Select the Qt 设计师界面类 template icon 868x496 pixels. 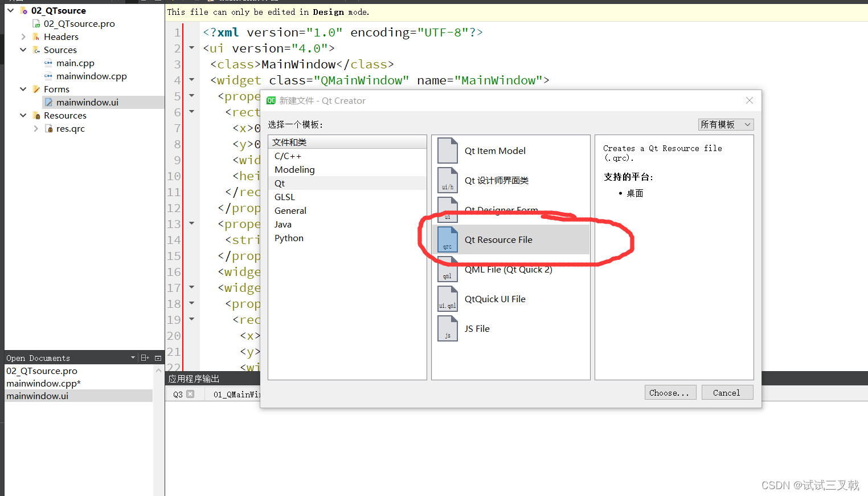447,180
